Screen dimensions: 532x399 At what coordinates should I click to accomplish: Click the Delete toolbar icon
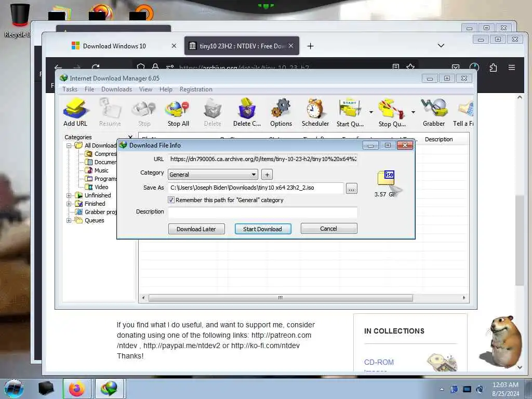tap(212, 112)
